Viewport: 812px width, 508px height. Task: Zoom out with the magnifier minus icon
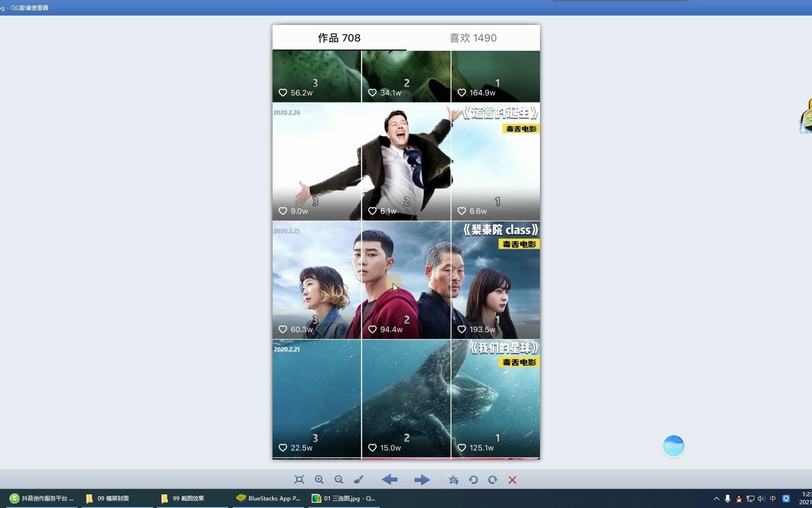click(x=339, y=479)
